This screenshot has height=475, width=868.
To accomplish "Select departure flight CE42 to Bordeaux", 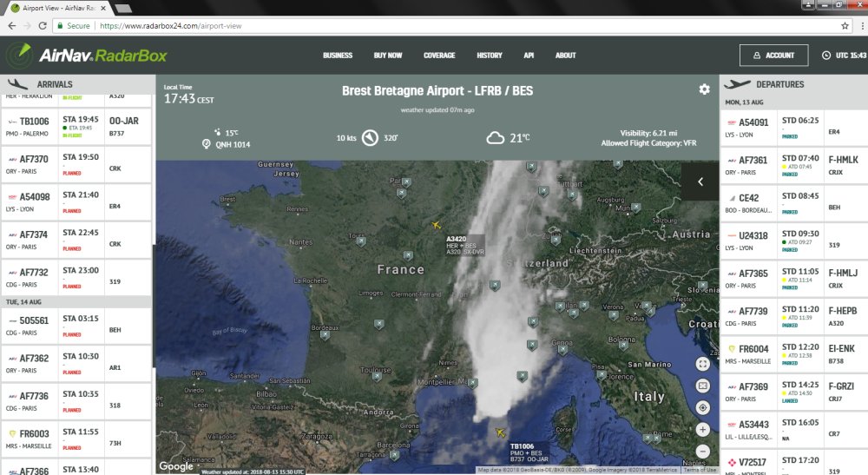I will tap(794, 203).
